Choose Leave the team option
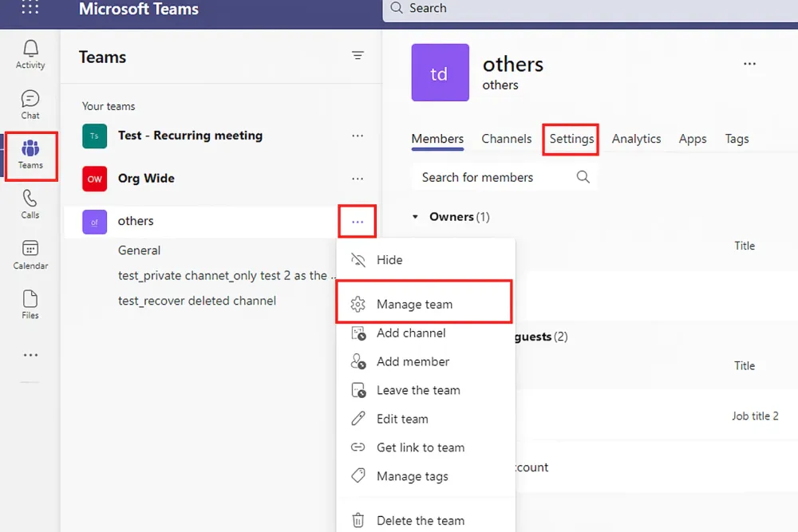 tap(418, 390)
